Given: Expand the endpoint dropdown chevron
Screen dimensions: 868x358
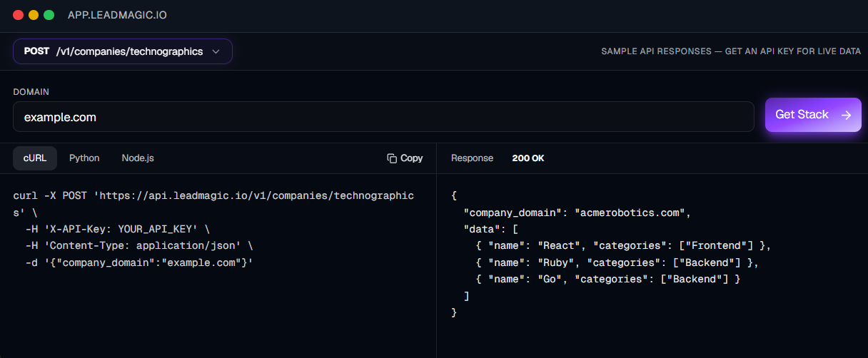Looking at the screenshot, I should 216,51.
